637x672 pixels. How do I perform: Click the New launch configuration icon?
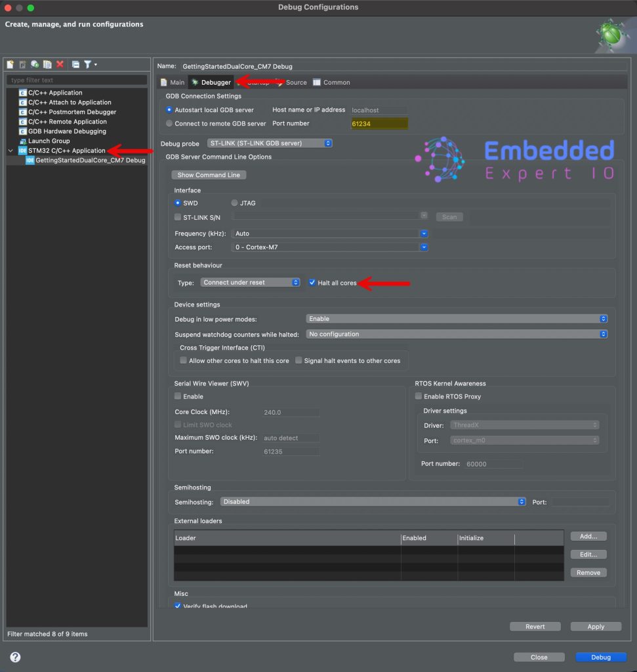pos(10,64)
